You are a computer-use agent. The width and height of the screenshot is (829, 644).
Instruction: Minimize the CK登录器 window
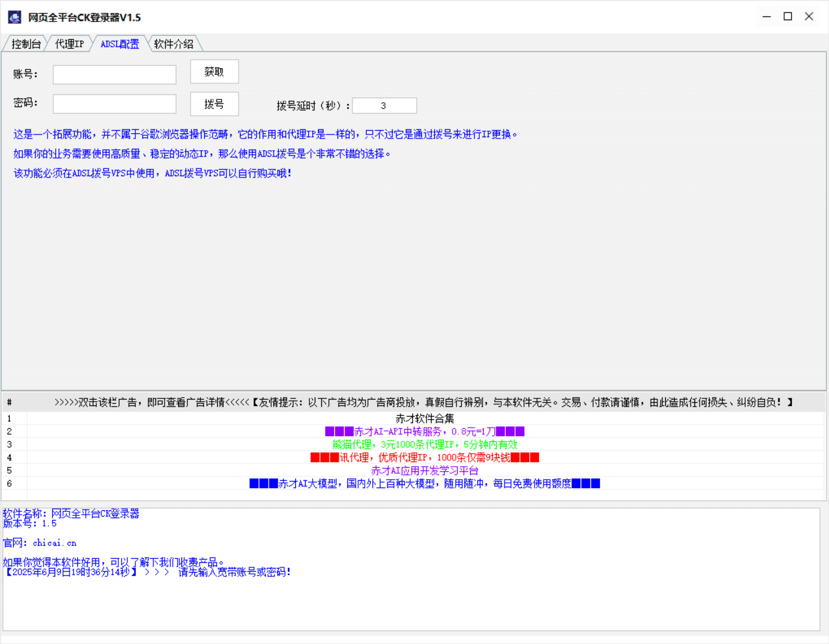click(x=767, y=17)
